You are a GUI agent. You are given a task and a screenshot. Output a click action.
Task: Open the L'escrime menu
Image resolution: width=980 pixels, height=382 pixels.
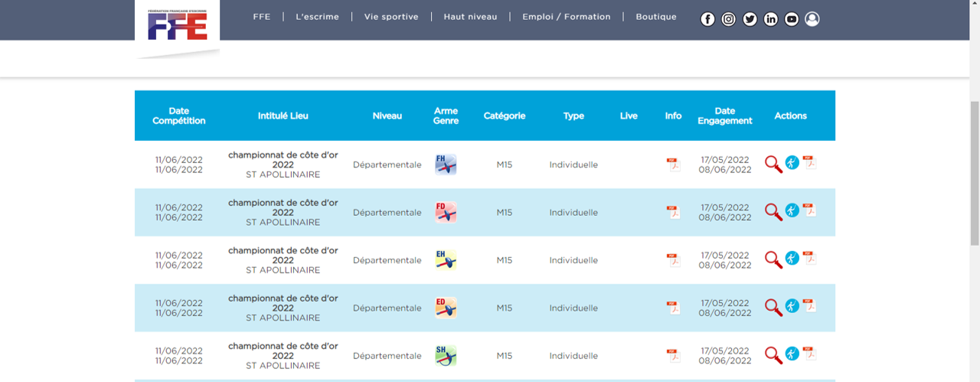[317, 17]
